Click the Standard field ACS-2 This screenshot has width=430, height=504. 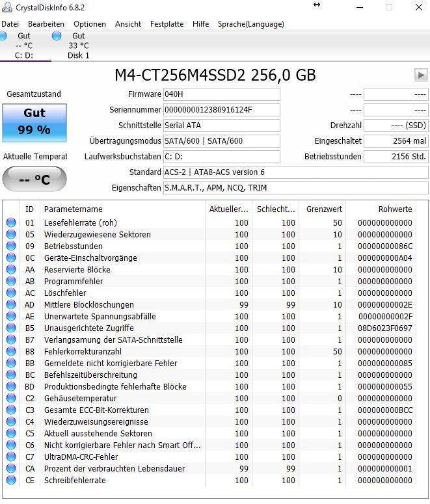pos(295,172)
